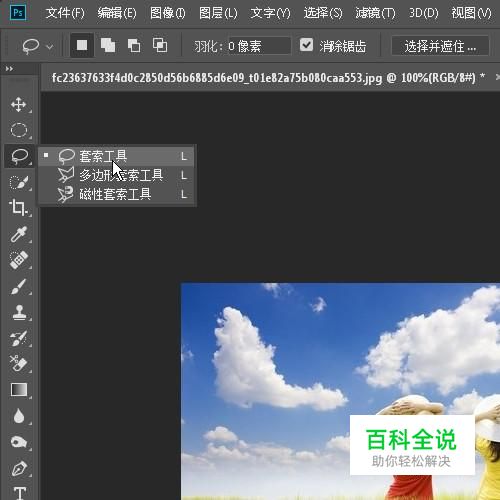Select the Quick Selection tool
Image resolution: width=500 pixels, height=500 pixels.
coord(19,182)
